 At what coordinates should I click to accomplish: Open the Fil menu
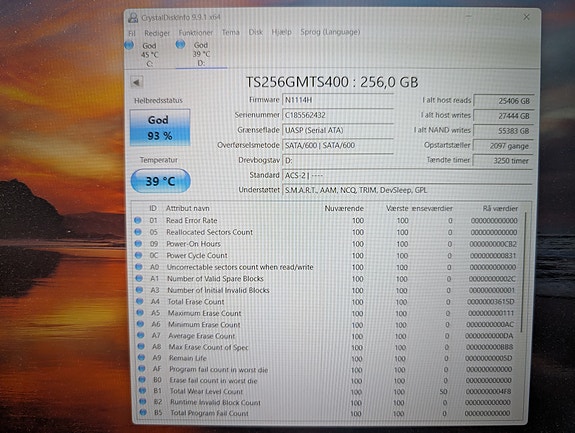pyautogui.click(x=132, y=33)
